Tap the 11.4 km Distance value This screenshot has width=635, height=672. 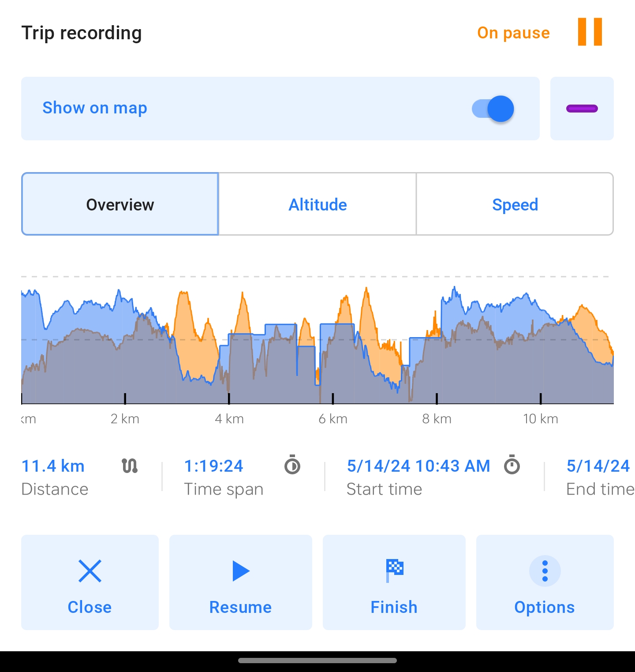53,466
